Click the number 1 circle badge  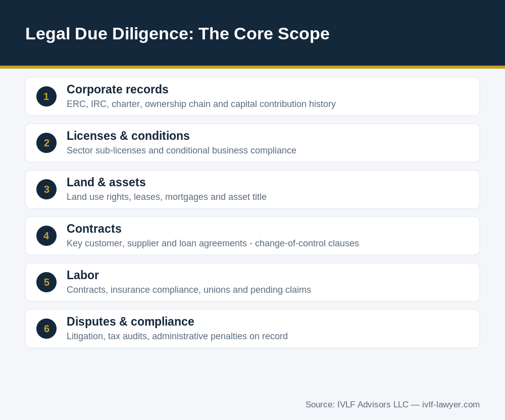point(46,96)
